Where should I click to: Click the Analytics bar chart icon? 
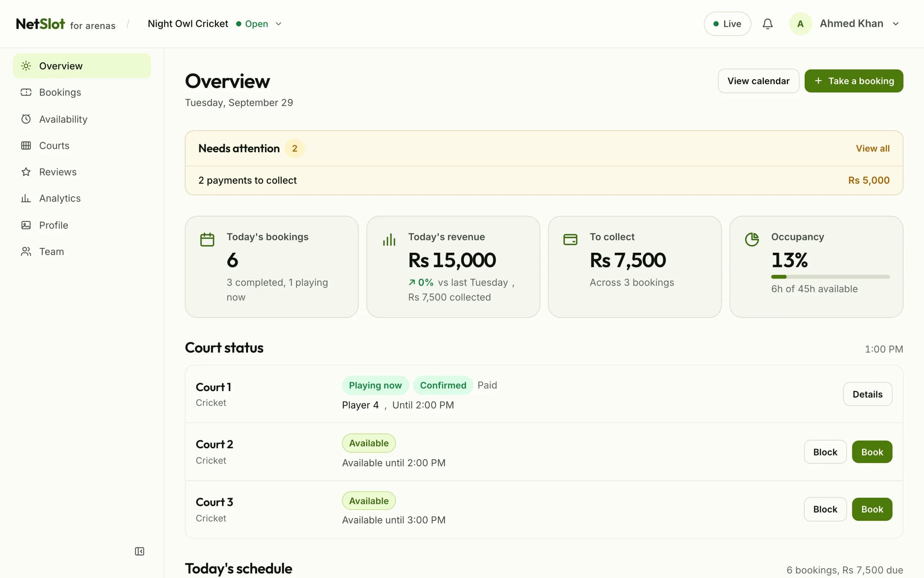point(26,198)
